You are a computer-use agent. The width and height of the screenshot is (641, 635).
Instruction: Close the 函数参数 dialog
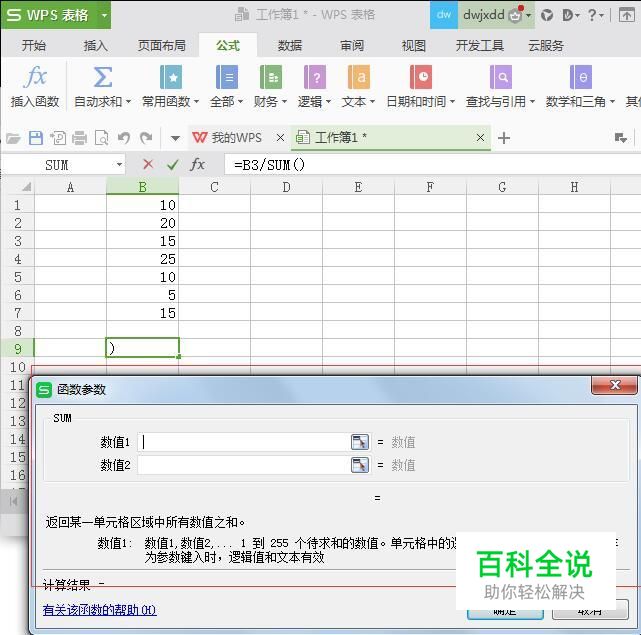[614, 385]
